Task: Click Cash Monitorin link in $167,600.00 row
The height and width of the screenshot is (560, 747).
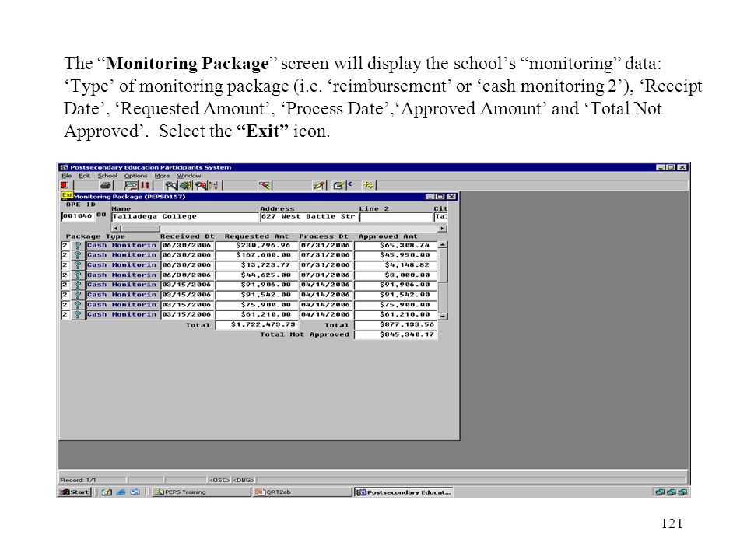Action: click(121, 255)
